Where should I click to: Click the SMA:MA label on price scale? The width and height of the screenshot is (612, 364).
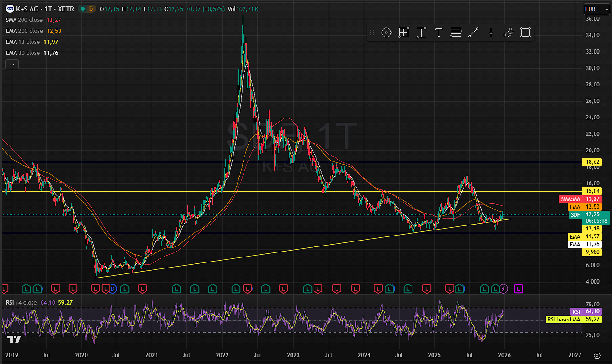pyautogui.click(x=571, y=199)
